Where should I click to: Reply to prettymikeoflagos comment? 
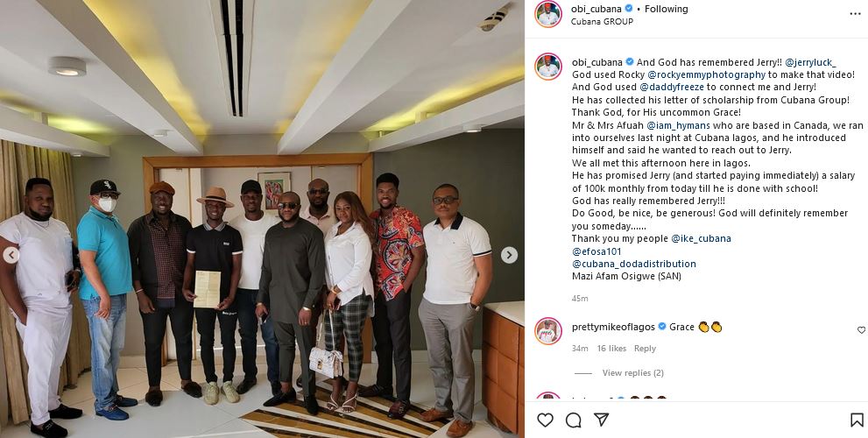[645, 349]
